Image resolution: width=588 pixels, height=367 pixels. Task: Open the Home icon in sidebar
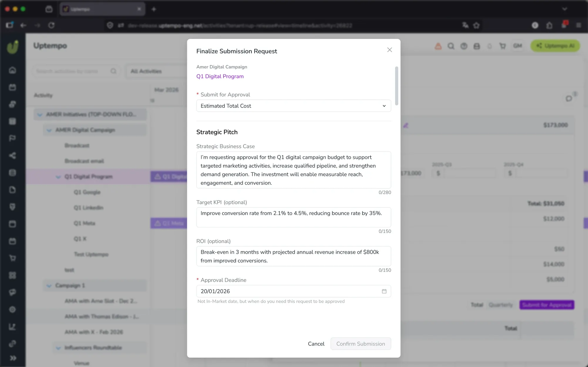click(x=12, y=70)
